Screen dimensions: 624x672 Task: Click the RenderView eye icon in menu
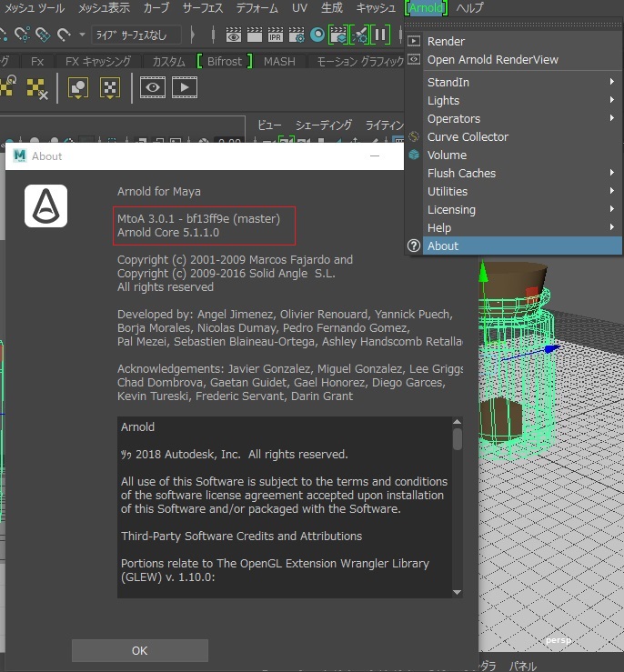pos(414,59)
